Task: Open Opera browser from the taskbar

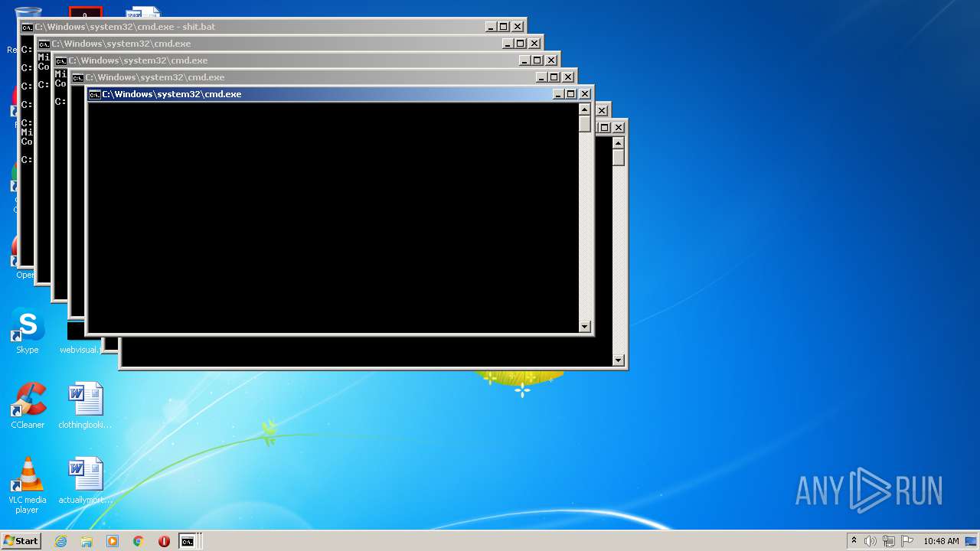Action: 164,541
